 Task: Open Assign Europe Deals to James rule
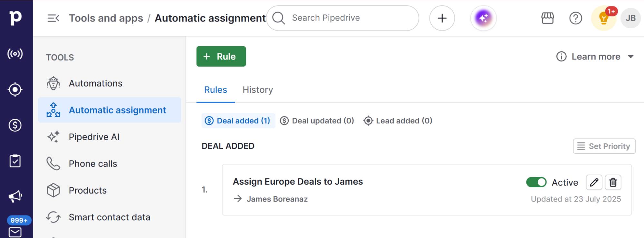pyautogui.click(x=298, y=181)
